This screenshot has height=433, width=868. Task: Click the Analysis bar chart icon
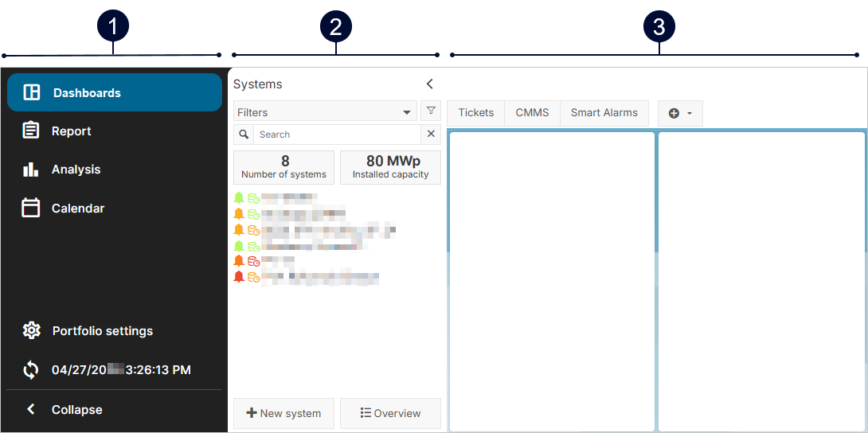point(30,170)
